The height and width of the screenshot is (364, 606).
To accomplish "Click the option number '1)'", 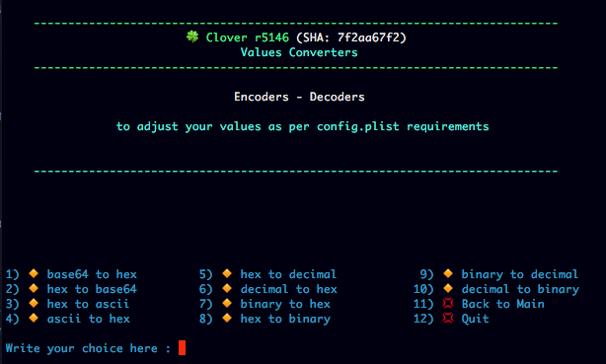I will tap(12, 274).
